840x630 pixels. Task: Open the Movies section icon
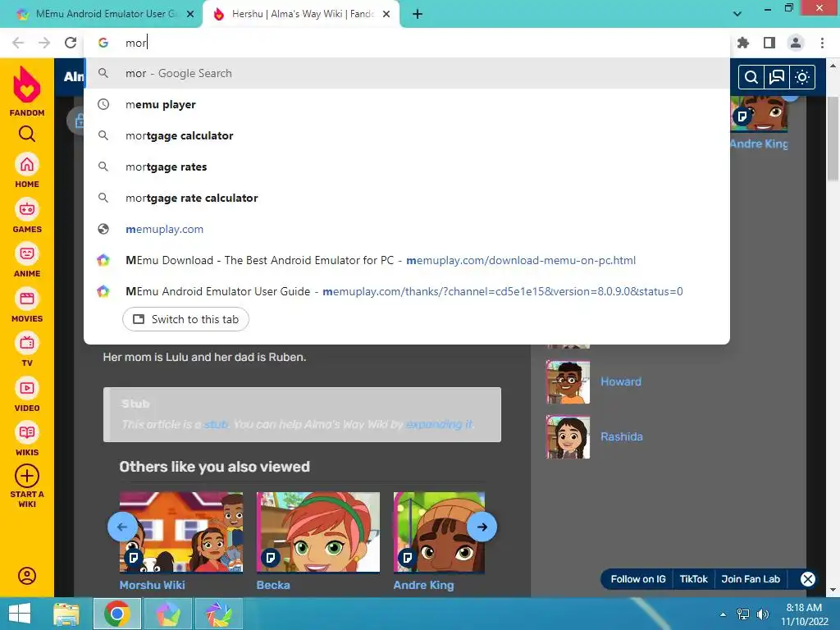pyautogui.click(x=27, y=299)
